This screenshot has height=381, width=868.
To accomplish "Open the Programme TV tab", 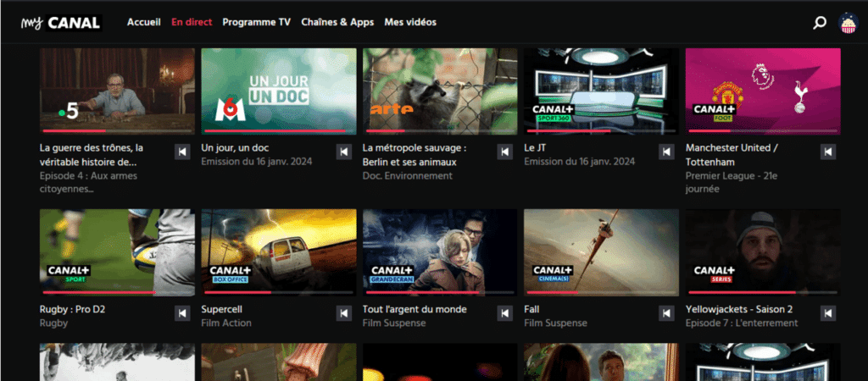I will [256, 22].
